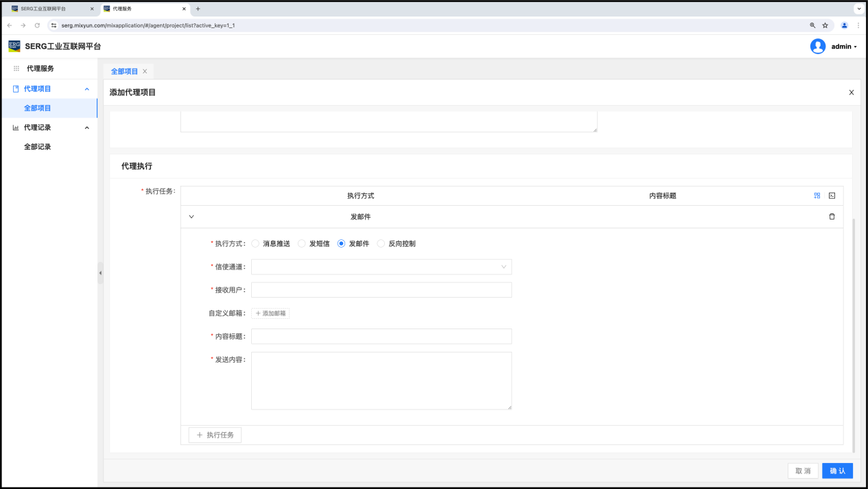This screenshot has height=489, width=868.
Task: Open the 信使通道 dropdown
Action: 381,267
